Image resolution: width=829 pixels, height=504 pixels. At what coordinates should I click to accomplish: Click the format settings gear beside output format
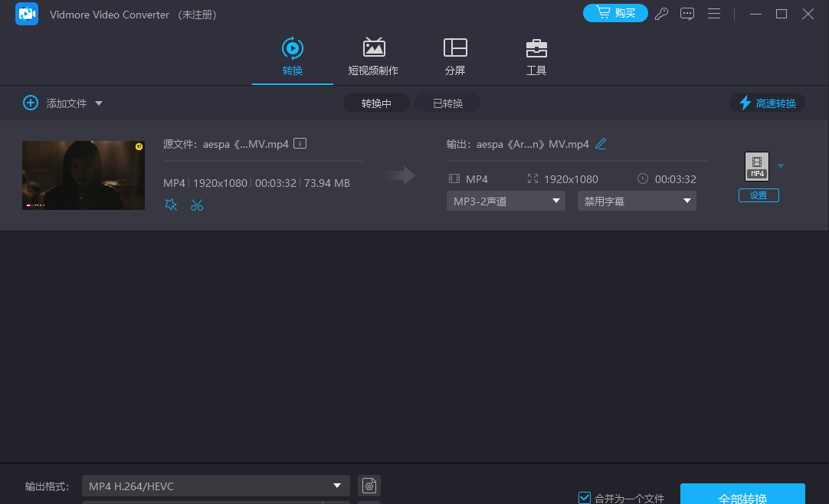(369, 486)
